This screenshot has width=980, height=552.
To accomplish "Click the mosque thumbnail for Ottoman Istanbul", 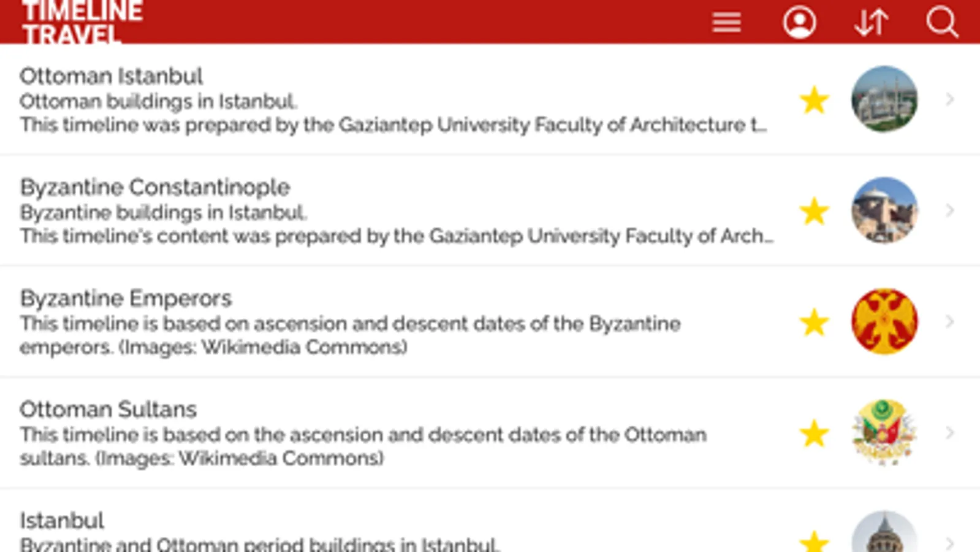I will pyautogui.click(x=884, y=99).
